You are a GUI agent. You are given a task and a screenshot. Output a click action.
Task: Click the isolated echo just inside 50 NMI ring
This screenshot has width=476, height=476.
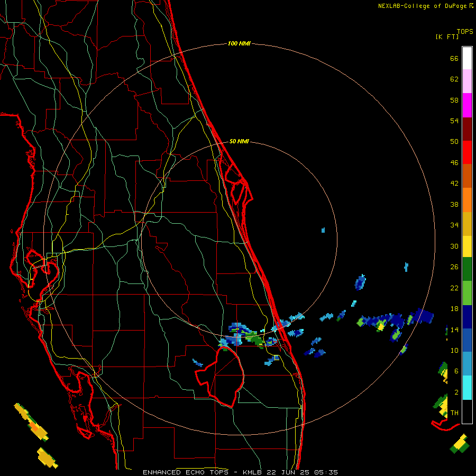click(323, 230)
